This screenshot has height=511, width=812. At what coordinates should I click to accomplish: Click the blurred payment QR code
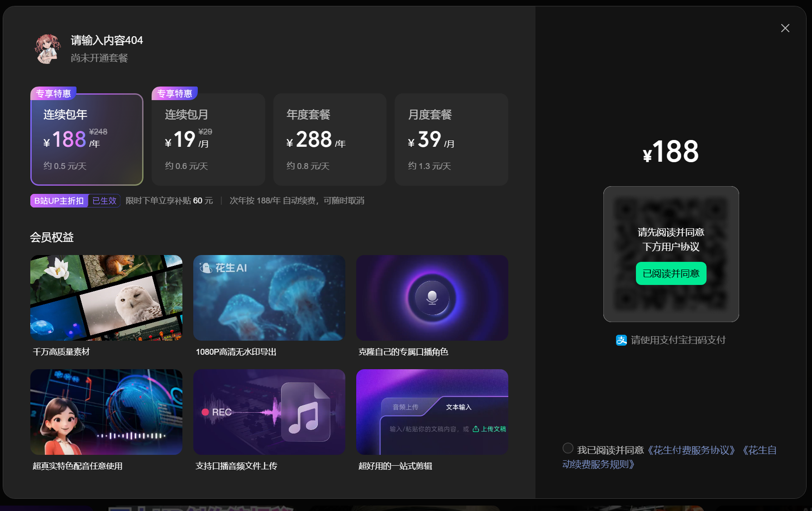point(671,254)
